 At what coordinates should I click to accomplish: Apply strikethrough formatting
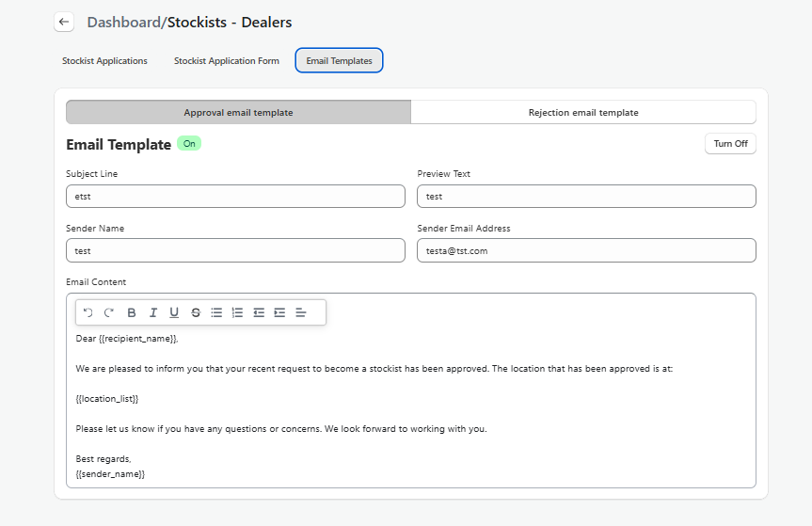196,312
